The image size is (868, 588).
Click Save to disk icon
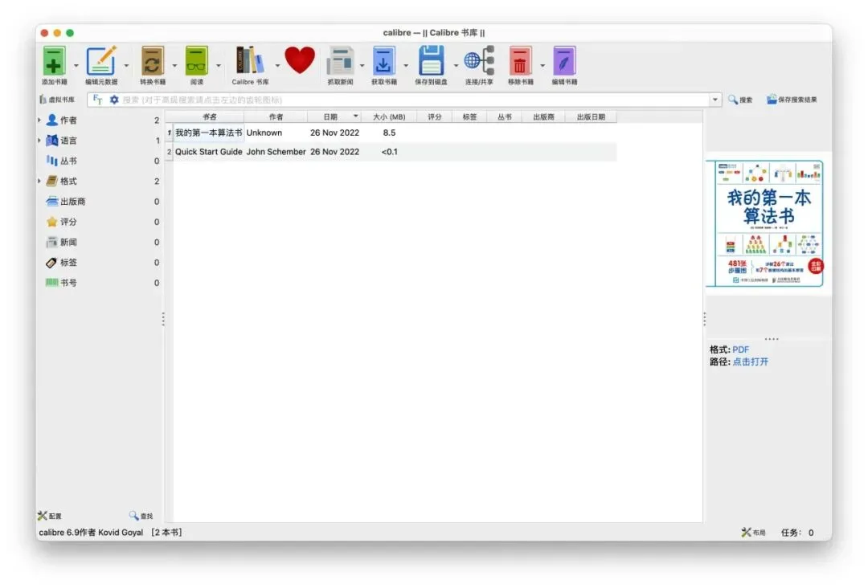pyautogui.click(x=431, y=61)
